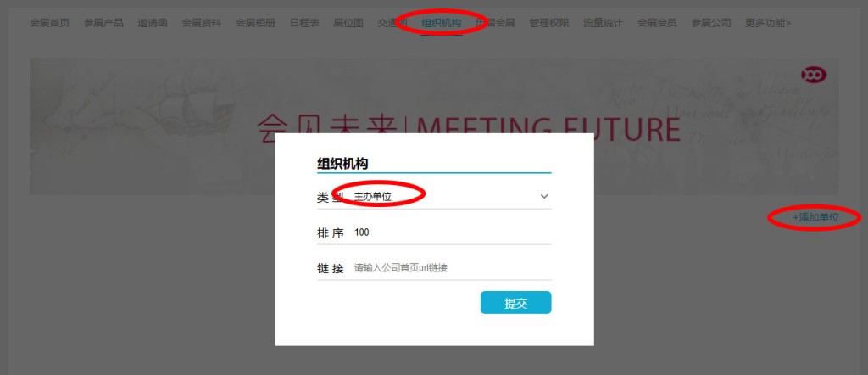
Task: Open the 邀请函 tab
Action: pos(153,23)
